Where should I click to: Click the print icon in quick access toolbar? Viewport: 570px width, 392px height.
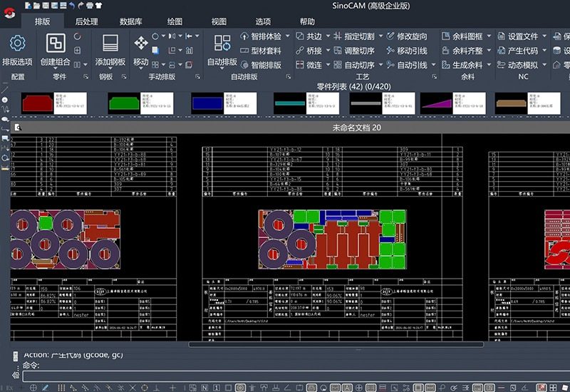click(90, 6)
